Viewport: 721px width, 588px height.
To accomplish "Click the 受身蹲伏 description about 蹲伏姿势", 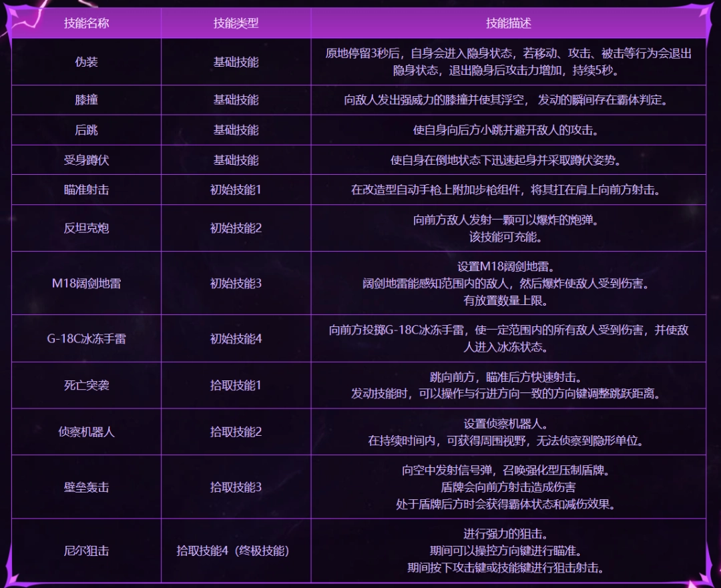I will 506,160.
